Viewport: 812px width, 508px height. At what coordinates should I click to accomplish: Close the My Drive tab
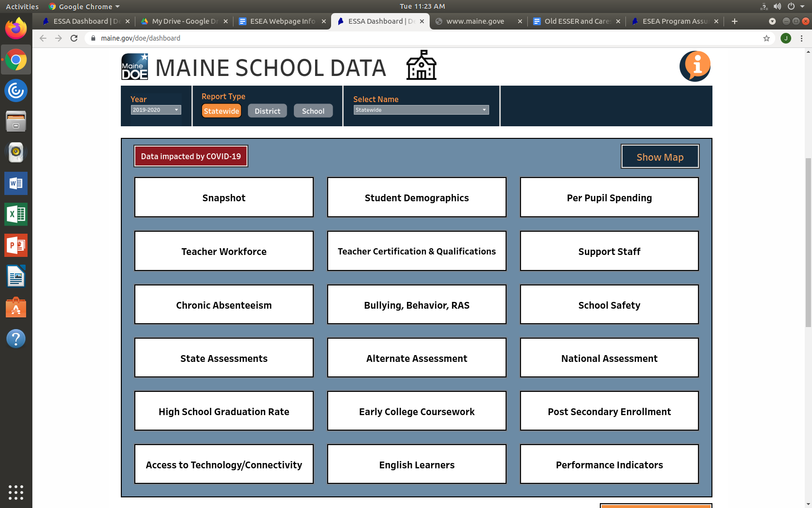(x=226, y=21)
